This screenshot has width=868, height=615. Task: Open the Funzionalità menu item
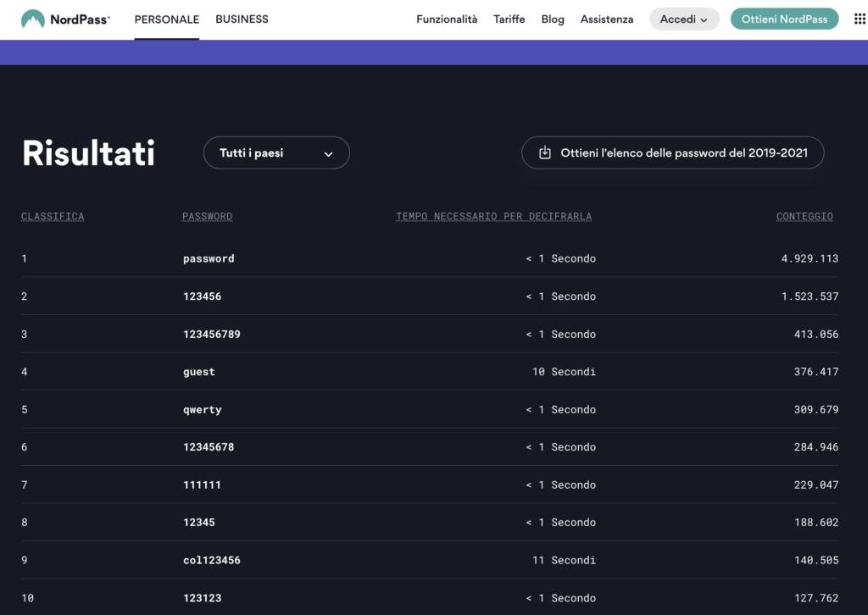pyautogui.click(x=447, y=19)
